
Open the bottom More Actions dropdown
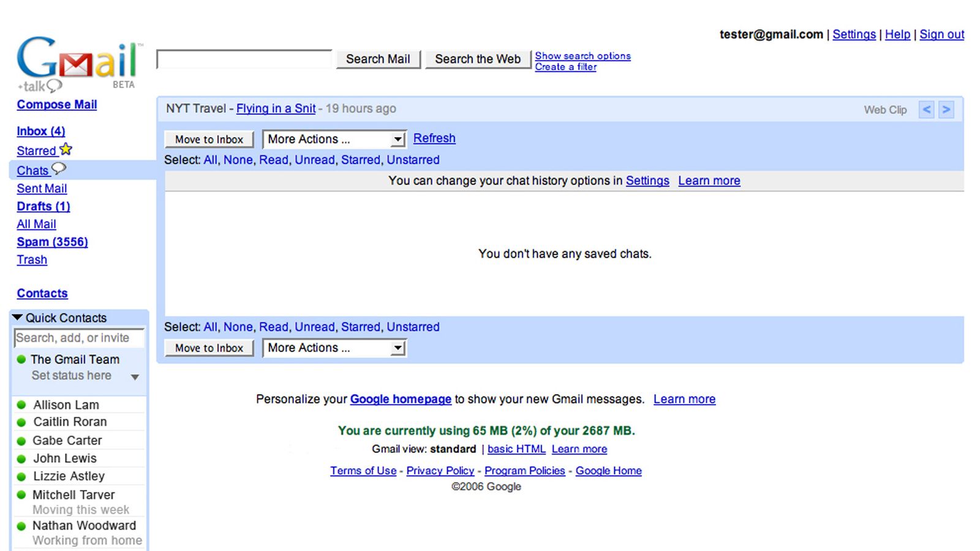pos(334,348)
